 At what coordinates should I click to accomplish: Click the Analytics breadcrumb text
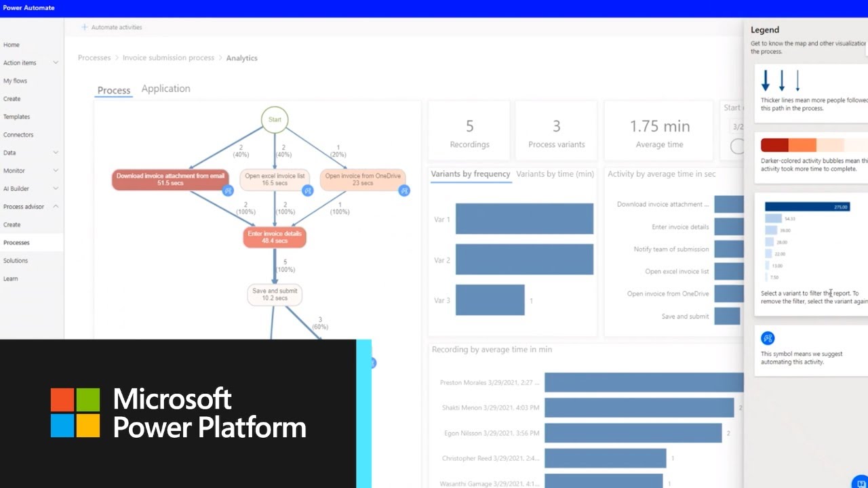click(x=242, y=58)
